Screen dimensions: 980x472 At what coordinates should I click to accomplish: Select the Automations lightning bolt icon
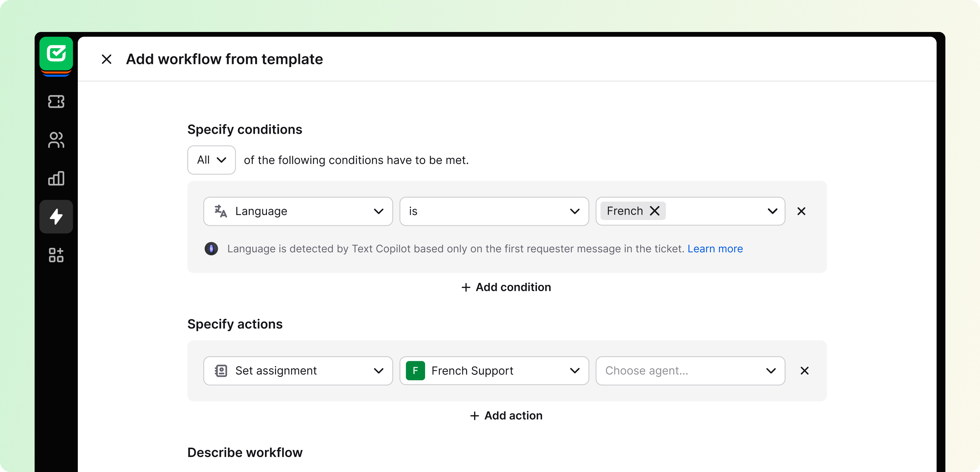[x=56, y=216]
